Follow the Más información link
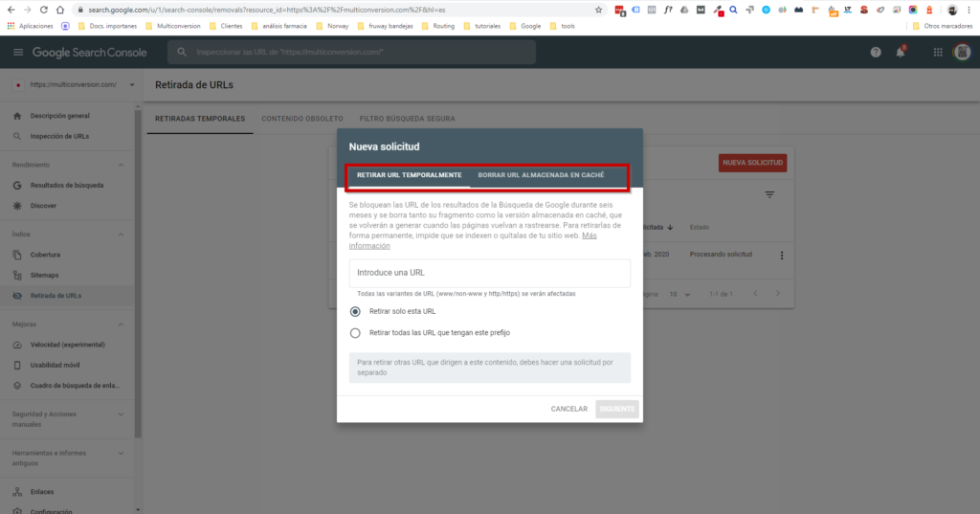This screenshot has height=514, width=980. coord(473,241)
